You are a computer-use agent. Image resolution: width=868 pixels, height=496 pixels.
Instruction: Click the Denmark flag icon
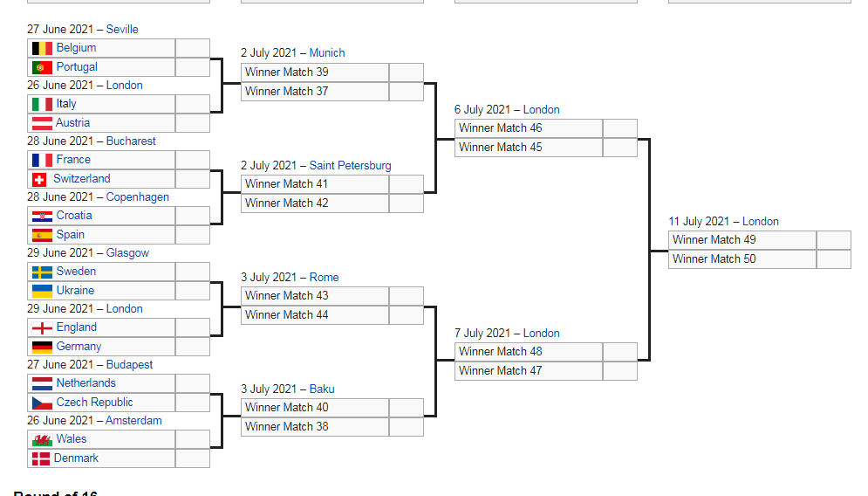(x=41, y=458)
